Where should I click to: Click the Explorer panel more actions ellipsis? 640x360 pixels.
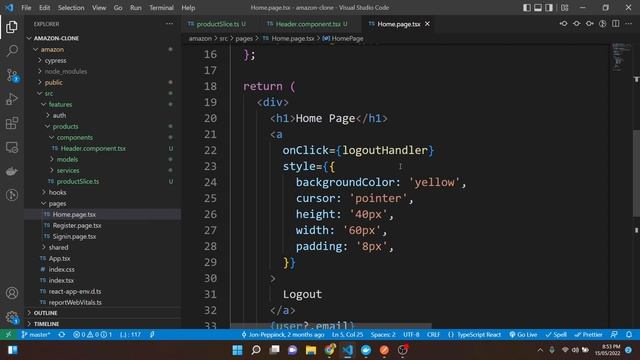(169, 24)
